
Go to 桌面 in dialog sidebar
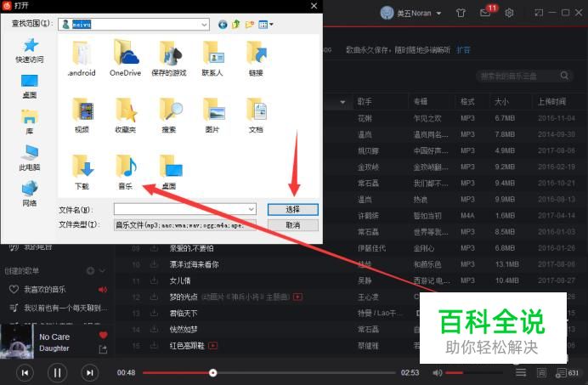pyautogui.click(x=30, y=87)
